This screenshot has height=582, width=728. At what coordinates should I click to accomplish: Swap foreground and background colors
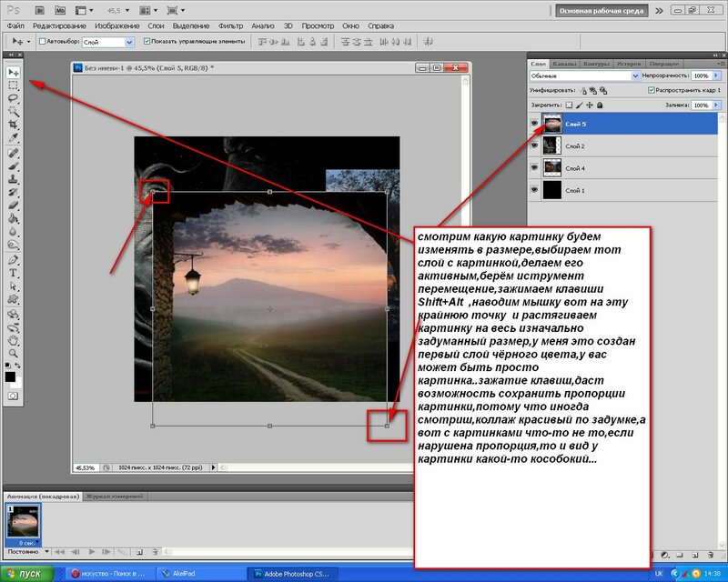17,366
